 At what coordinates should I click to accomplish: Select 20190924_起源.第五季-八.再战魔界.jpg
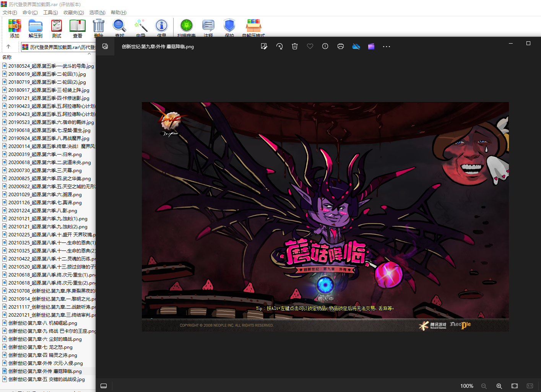(46, 138)
